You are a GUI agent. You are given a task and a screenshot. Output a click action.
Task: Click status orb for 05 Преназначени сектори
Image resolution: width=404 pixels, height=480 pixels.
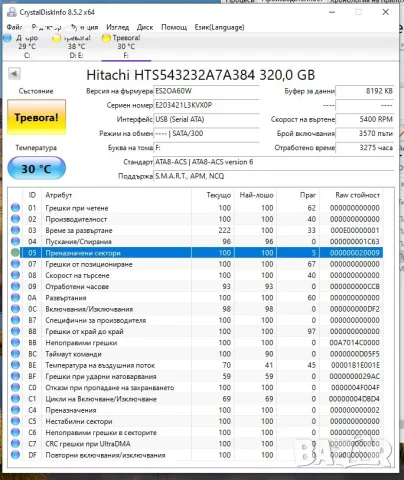[15, 253]
